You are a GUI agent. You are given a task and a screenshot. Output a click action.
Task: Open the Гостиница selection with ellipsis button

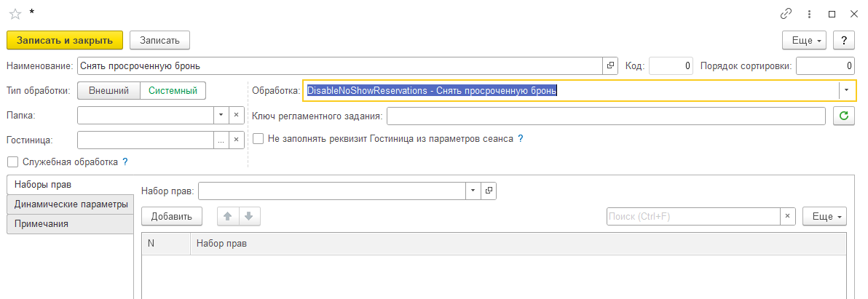pos(221,140)
